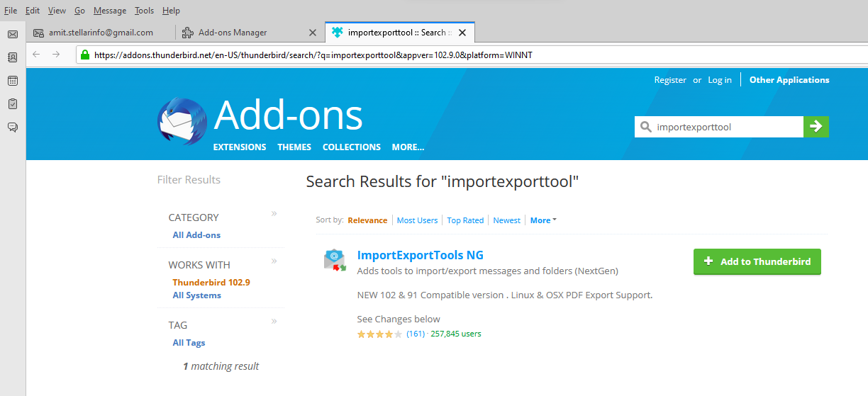Click the '1 matching result' text
Viewport: 868px width, 396px height.
[x=221, y=366]
